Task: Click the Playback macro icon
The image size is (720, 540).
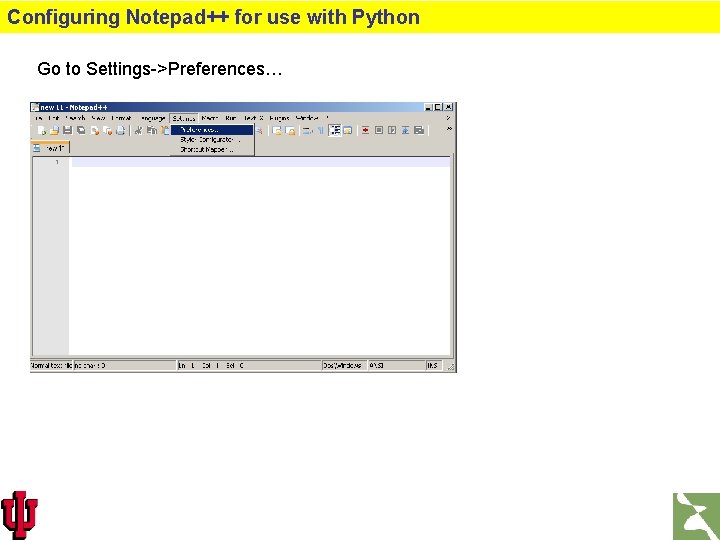Action: point(392,130)
